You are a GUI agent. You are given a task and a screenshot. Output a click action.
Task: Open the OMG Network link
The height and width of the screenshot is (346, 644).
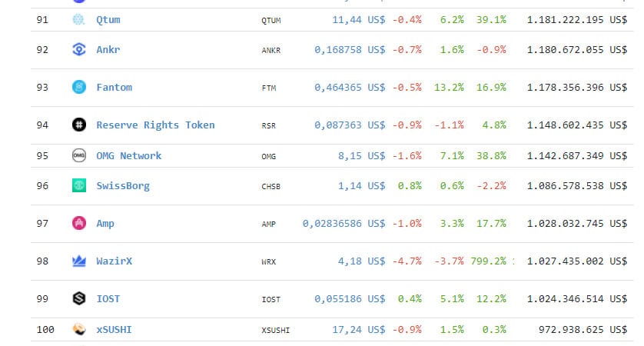pyautogui.click(x=128, y=156)
